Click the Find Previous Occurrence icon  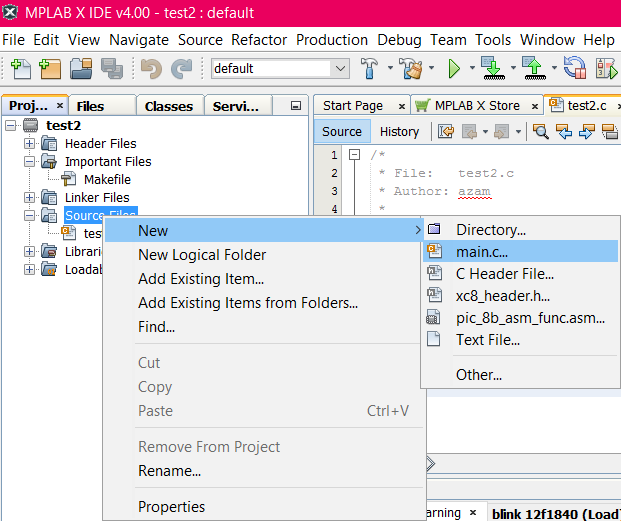(564, 131)
